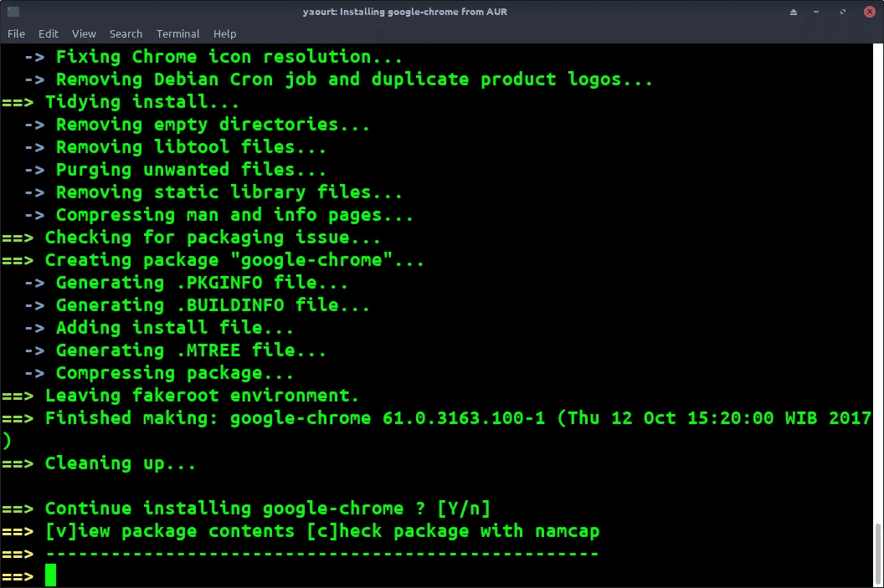Viewport: 884px width, 588px height.
Task: Click the terminal scrollbar thumb
Action: pyautogui.click(x=878, y=555)
